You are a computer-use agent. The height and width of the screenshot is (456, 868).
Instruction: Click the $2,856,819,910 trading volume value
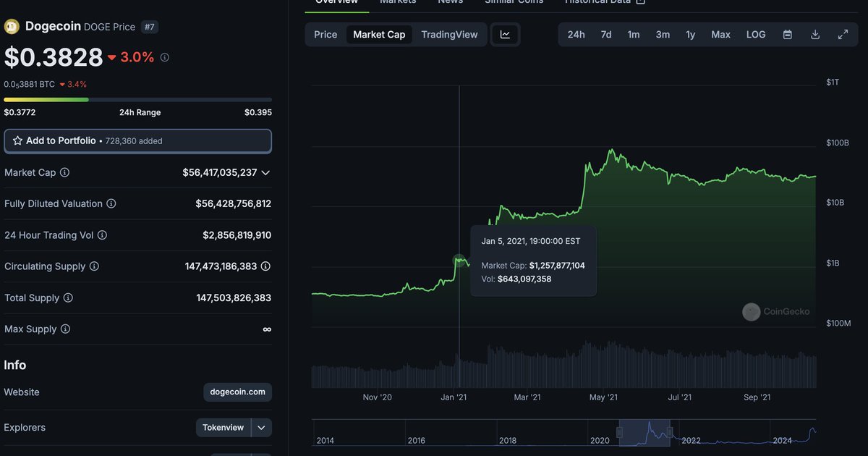237,235
